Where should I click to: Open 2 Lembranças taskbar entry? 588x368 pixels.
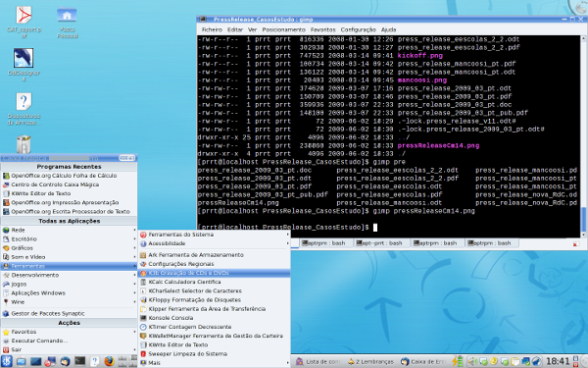pos(370,361)
